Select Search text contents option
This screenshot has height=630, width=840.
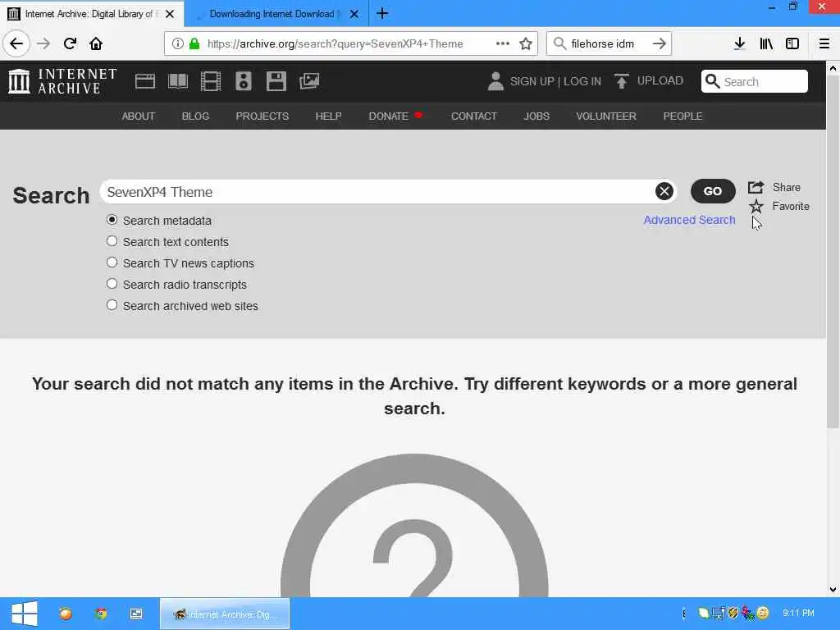click(x=112, y=241)
